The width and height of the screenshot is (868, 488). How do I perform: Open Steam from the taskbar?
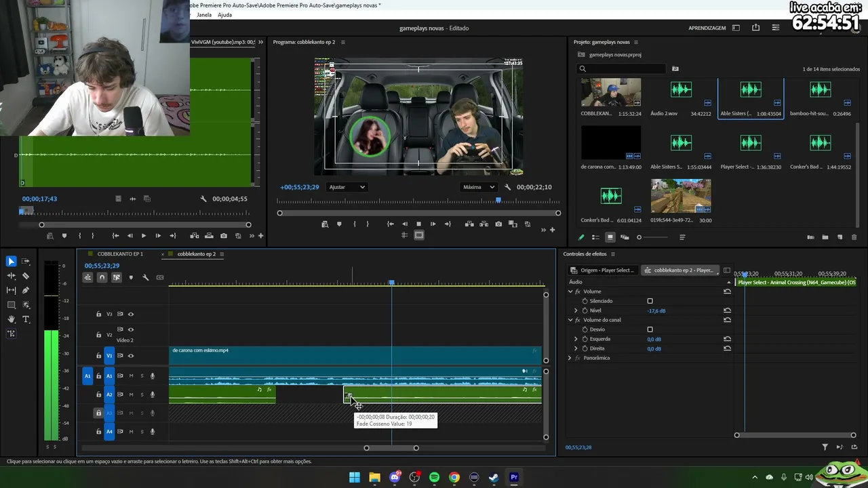point(494,477)
